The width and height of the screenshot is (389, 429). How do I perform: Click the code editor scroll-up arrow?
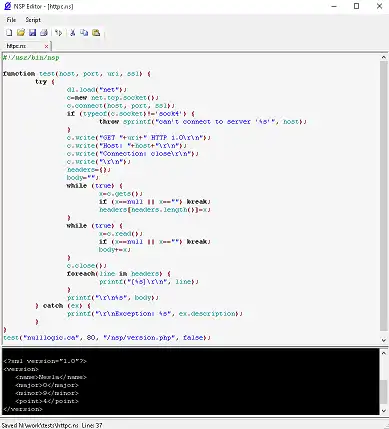pos(383,57)
